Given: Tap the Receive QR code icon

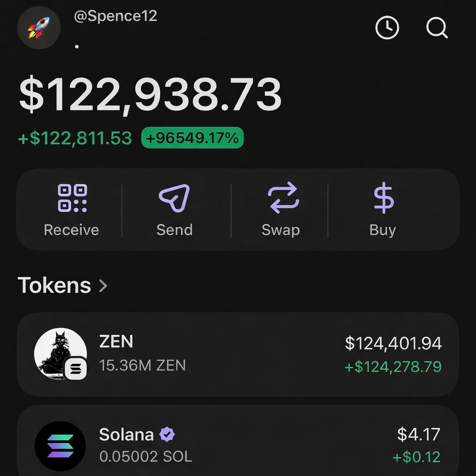Looking at the screenshot, I should click(72, 198).
